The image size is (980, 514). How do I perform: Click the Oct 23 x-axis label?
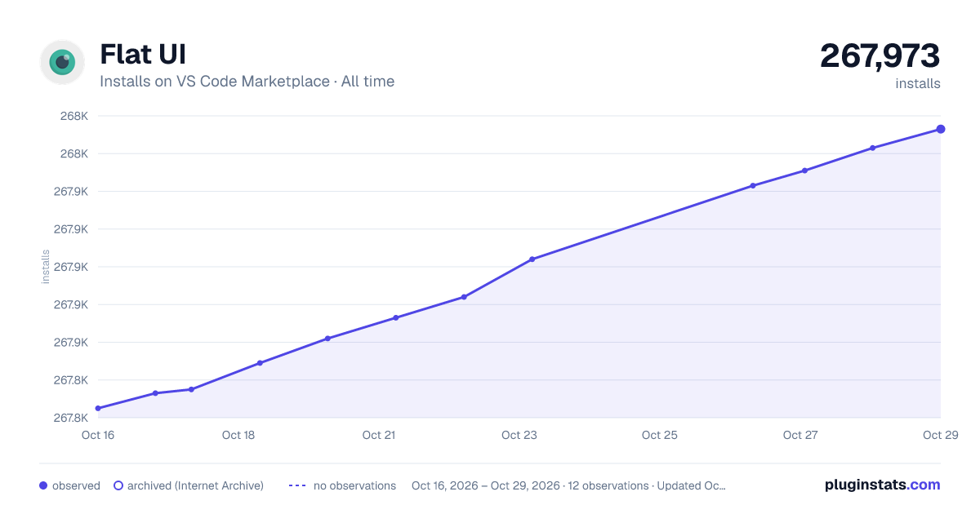(x=519, y=435)
